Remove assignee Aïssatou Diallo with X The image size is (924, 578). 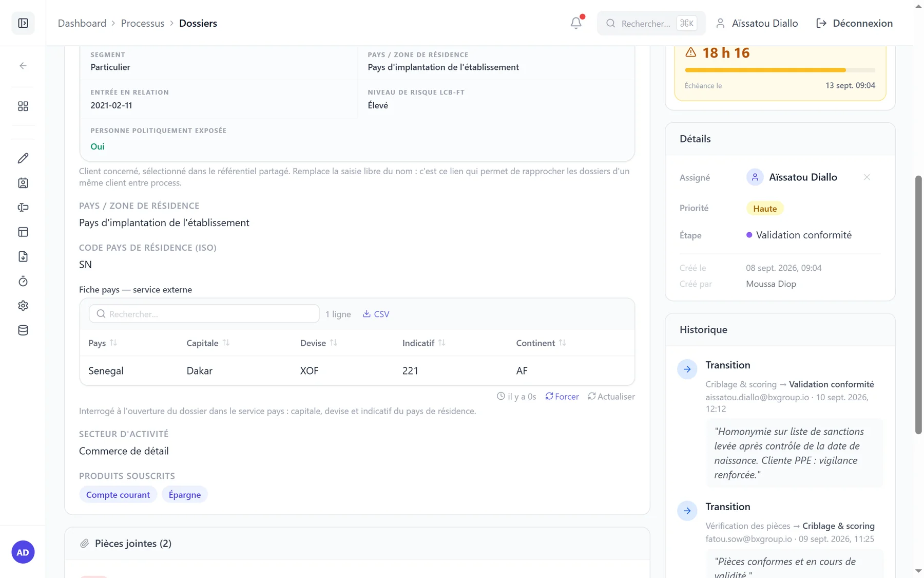coord(867,177)
